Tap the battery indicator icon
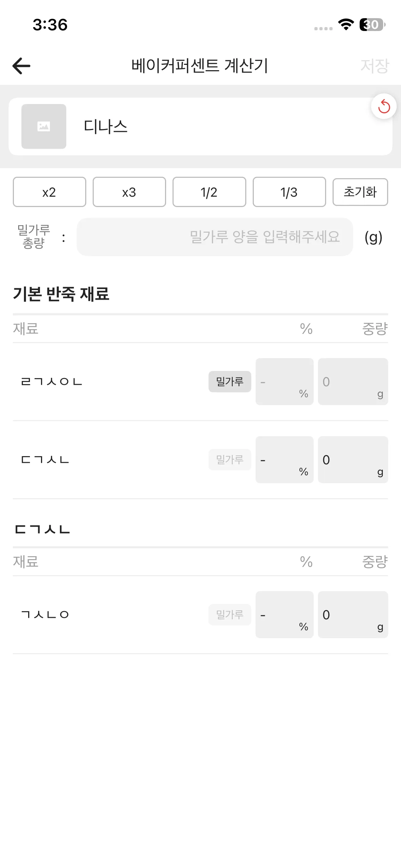The height and width of the screenshot is (868, 401). (372, 25)
